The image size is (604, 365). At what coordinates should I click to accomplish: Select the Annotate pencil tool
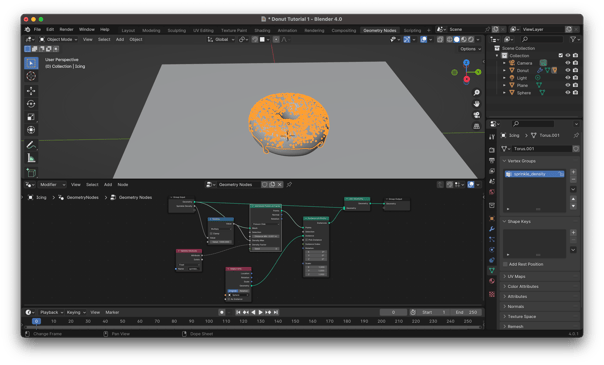31,145
